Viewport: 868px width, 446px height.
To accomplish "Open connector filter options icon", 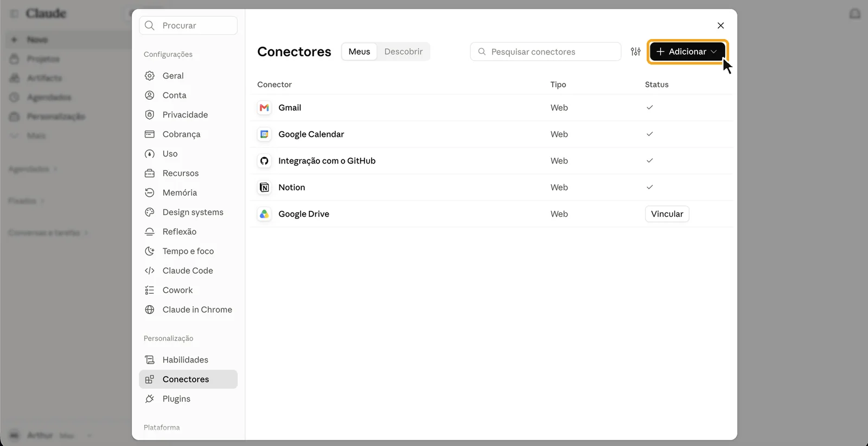I will 636,51.
